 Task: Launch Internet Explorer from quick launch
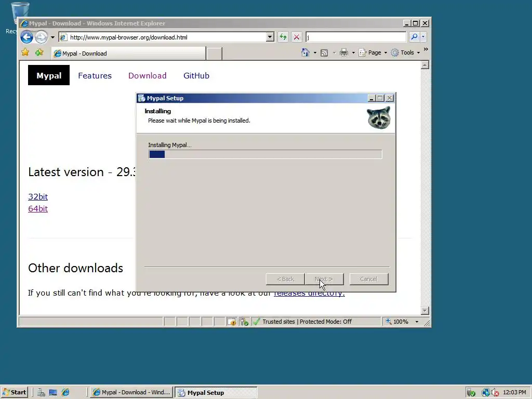(x=65, y=393)
